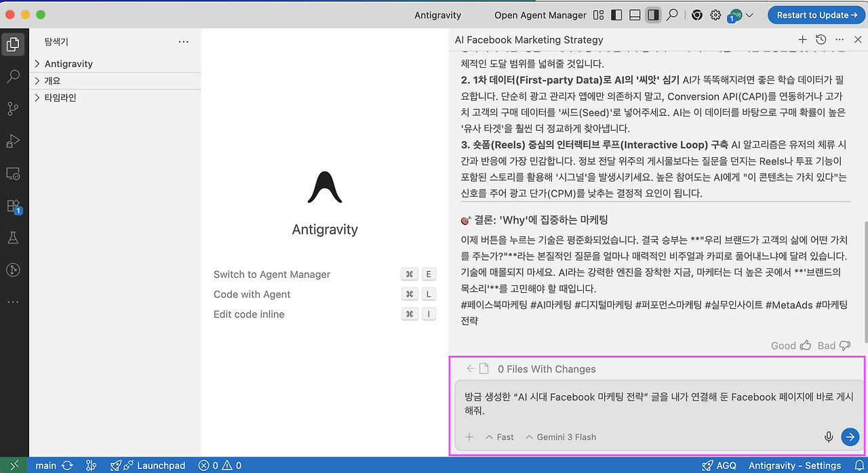Open the Extensions view with badge

point(12,206)
